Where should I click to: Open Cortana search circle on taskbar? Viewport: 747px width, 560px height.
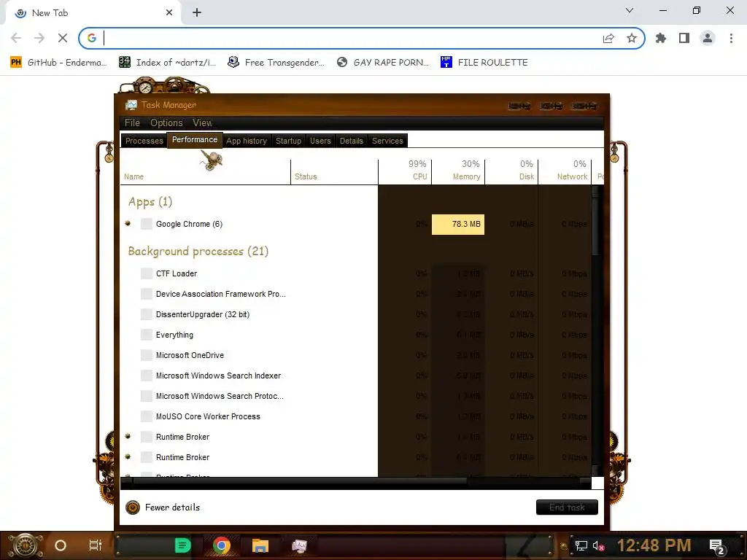pyautogui.click(x=60, y=545)
